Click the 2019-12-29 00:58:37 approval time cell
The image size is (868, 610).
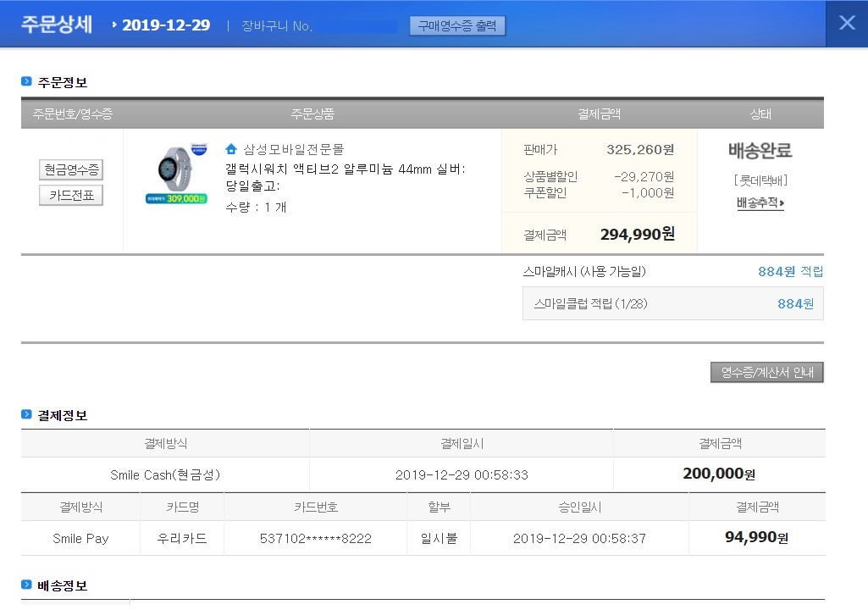click(x=579, y=539)
